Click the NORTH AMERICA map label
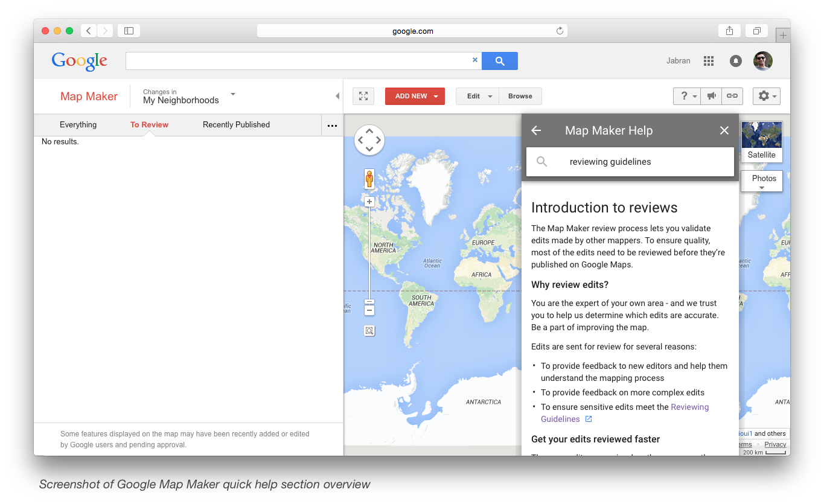Image resolution: width=824 pixels, height=504 pixels. click(x=383, y=247)
